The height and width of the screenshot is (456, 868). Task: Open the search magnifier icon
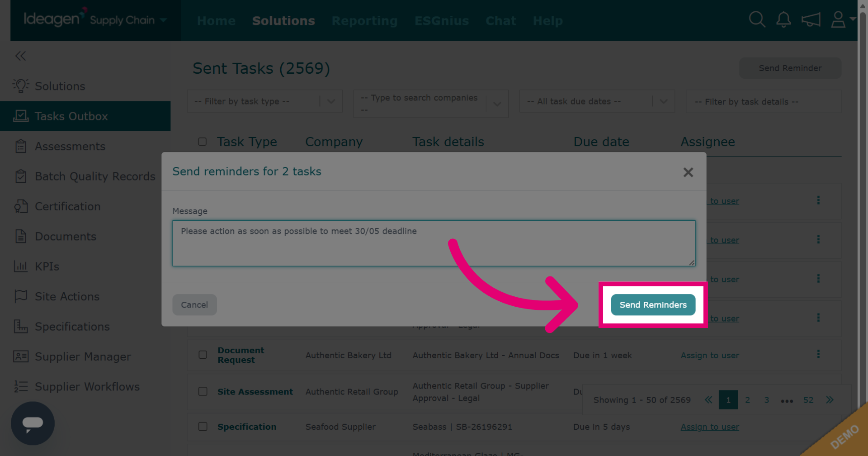[757, 20]
